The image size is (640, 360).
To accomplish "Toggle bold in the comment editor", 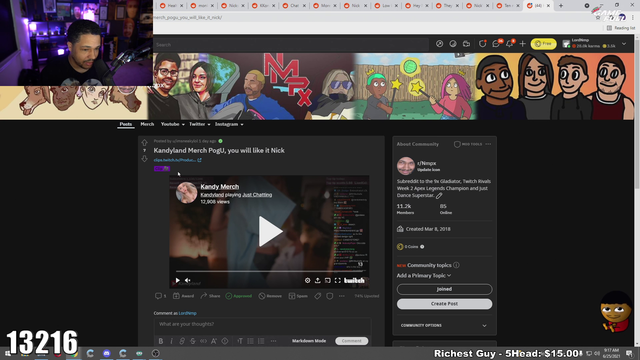I will [161, 341].
